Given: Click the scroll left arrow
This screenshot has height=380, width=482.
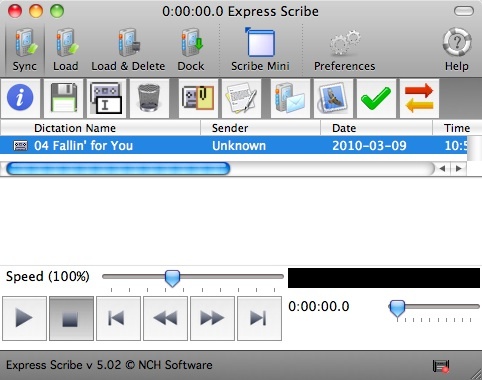Looking at the screenshot, I should pyautogui.click(x=442, y=169).
